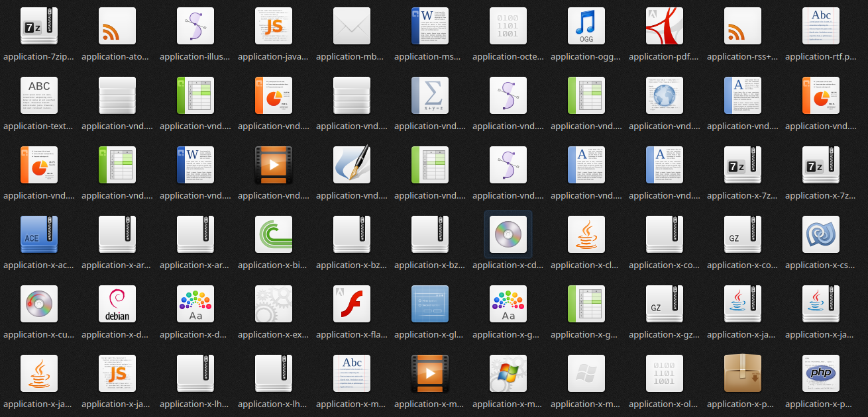868x417 pixels.
Task: Click the Sigma formula document icon
Action: [x=430, y=95]
